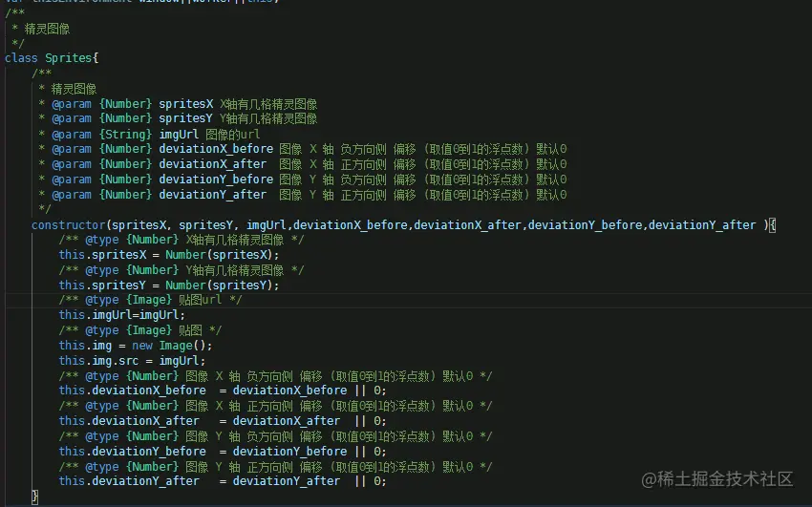Viewport: 812px width, 507px height.
Task: Click the "Number(spritesY)" call
Action: pyautogui.click(x=220, y=285)
